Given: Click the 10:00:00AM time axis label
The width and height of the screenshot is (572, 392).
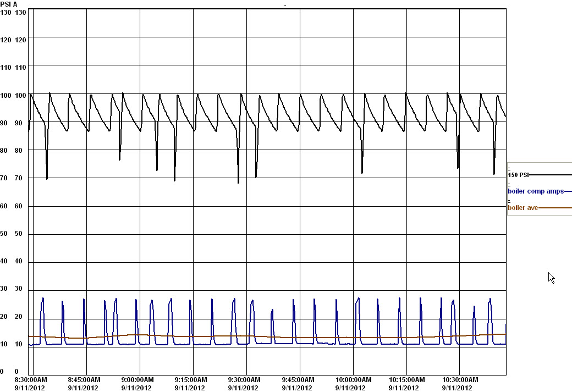Looking at the screenshot, I should [x=353, y=380].
